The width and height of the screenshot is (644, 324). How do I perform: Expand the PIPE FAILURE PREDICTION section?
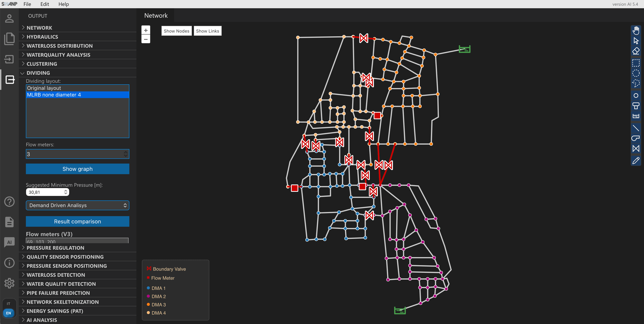click(x=77, y=293)
